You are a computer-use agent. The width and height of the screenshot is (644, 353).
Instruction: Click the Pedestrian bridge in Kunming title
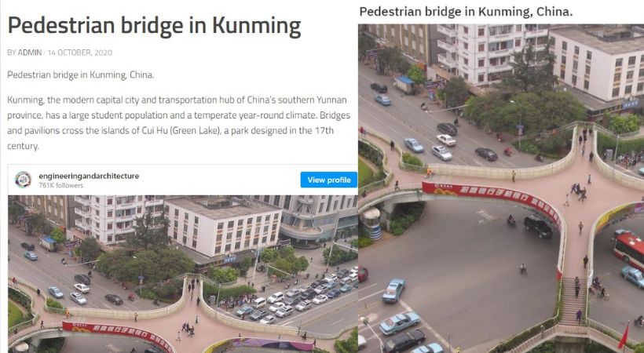pos(155,26)
